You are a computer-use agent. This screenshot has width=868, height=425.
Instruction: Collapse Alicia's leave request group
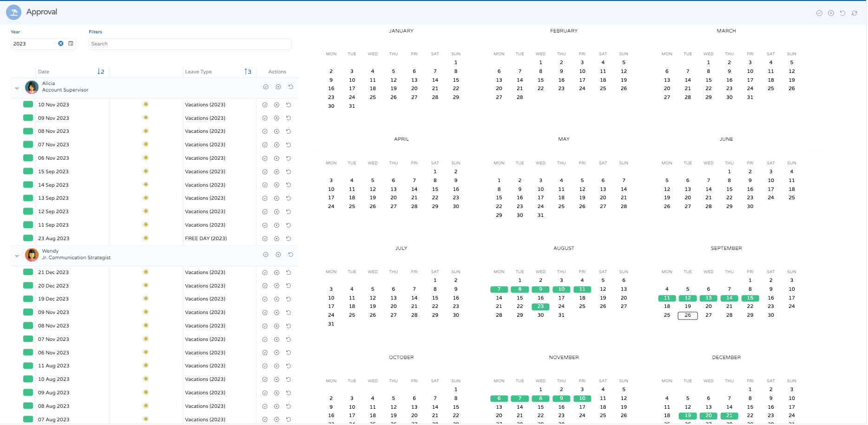(17, 88)
